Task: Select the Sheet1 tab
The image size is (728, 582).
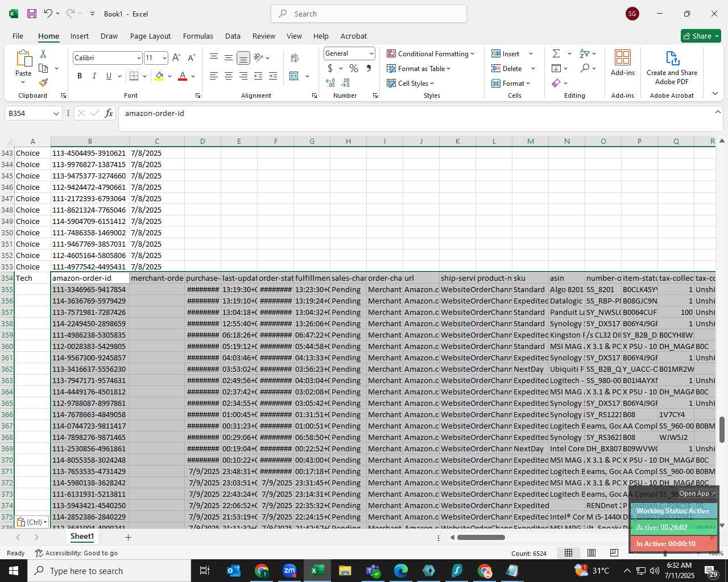Action: pos(82,537)
